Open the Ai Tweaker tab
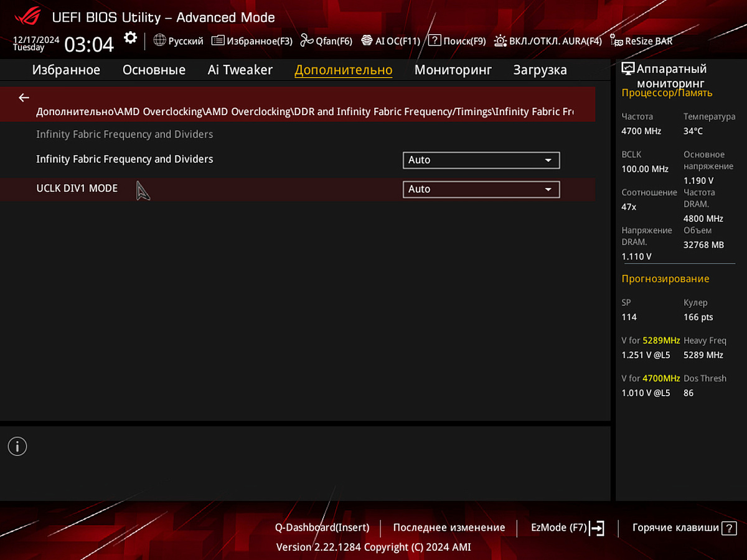This screenshot has width=747, height=560. 240,70
